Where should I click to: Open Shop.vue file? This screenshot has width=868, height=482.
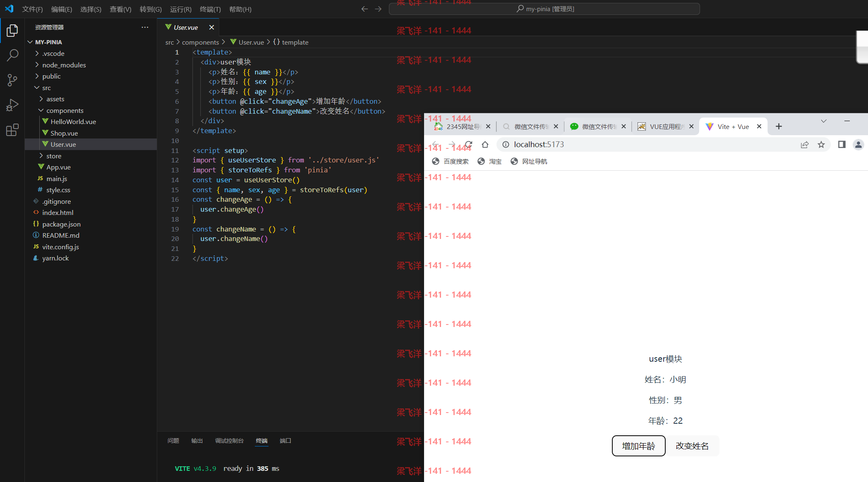(x=91, y=133)
